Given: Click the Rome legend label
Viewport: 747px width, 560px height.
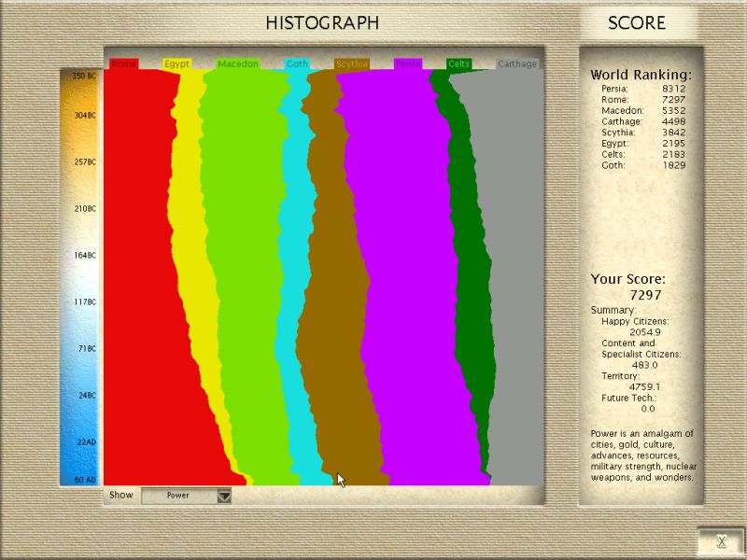Looking at the screenshot, I should [123, 64].
